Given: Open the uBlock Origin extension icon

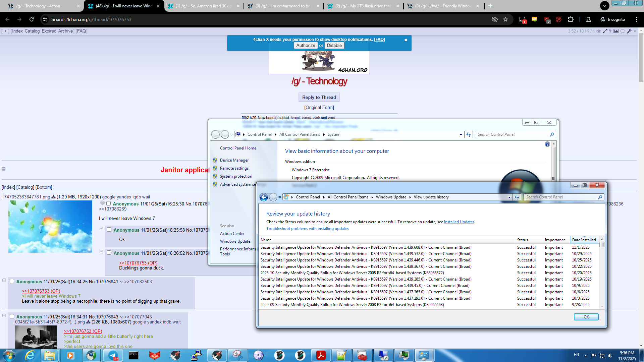Looking at the screenshot, I should [x=546, y=19].
